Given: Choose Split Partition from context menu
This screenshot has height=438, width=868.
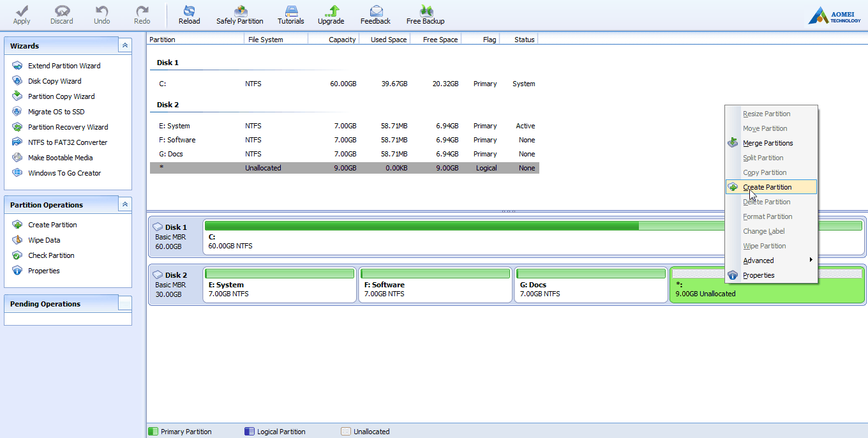Looking at the screenshot, I should [x=771, y=158].
